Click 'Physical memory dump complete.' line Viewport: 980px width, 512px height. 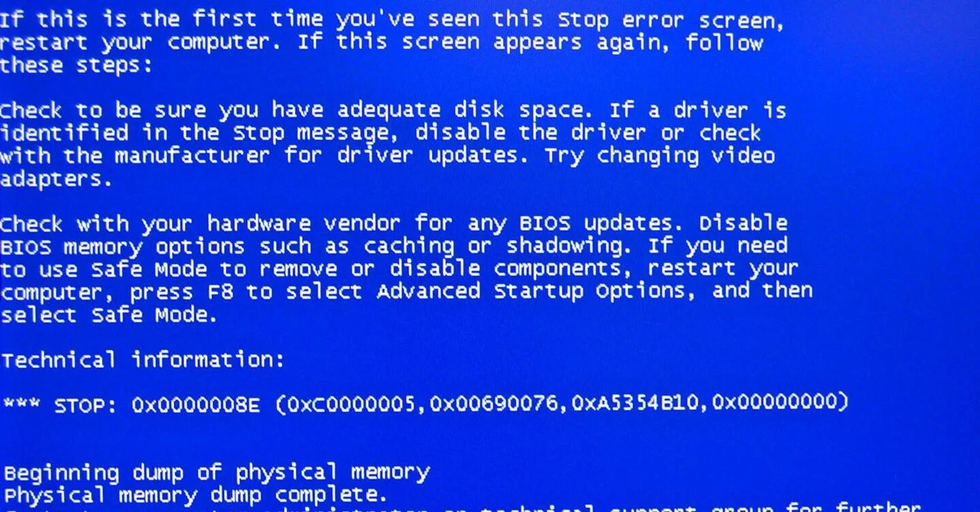pyautogui.click(x=196, y=494)
